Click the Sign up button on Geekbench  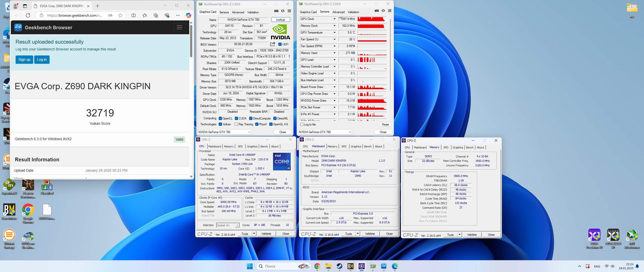click(x=24, y=60)
